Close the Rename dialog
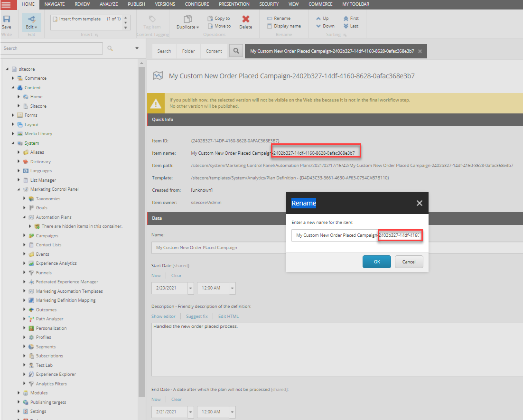This screenshot has width=523, height=420. tap(419, 203)
